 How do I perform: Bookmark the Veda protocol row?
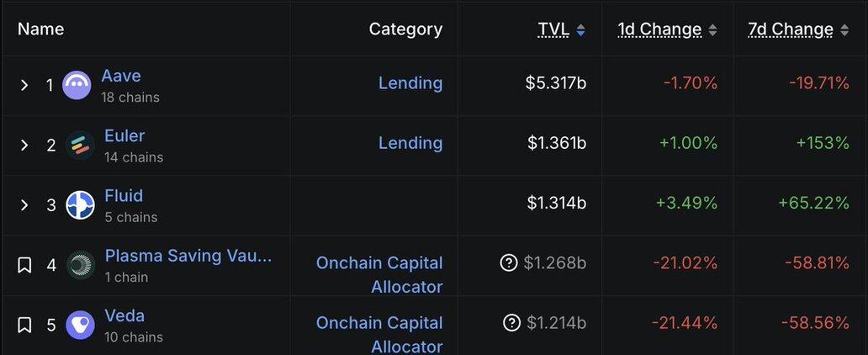point(24,325)
